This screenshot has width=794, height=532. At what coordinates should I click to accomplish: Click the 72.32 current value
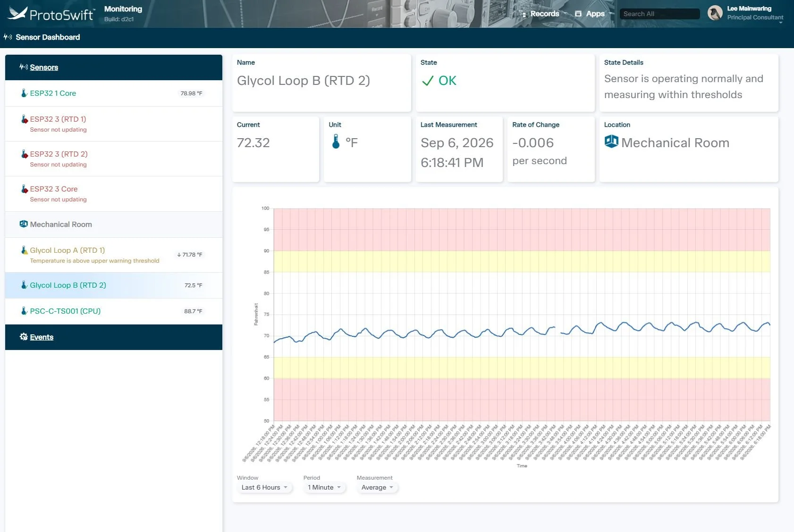(253, 143)
